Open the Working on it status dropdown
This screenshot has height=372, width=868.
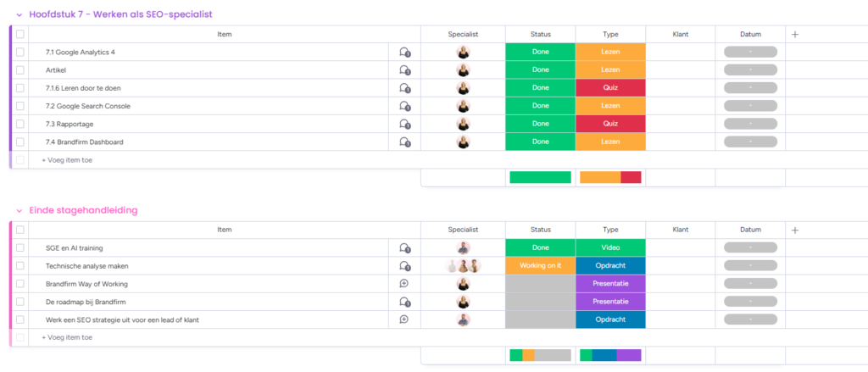pos(540,266)
